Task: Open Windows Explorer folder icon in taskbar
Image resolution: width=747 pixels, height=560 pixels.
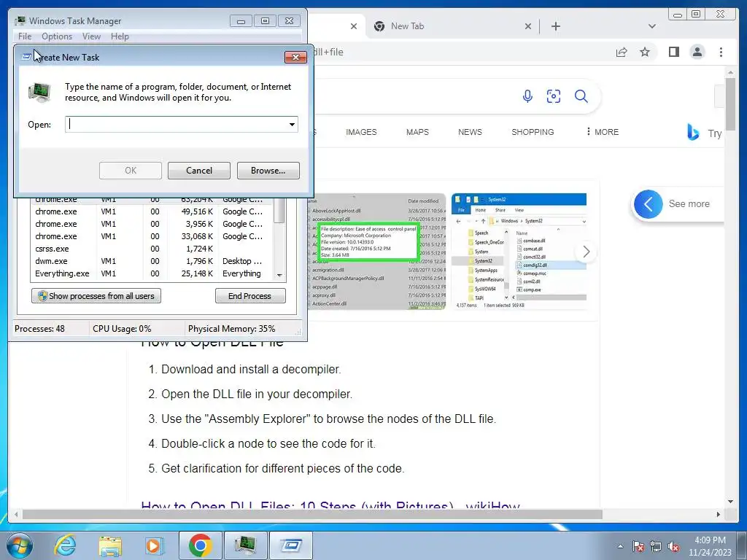Action: (x=110, y=545)
